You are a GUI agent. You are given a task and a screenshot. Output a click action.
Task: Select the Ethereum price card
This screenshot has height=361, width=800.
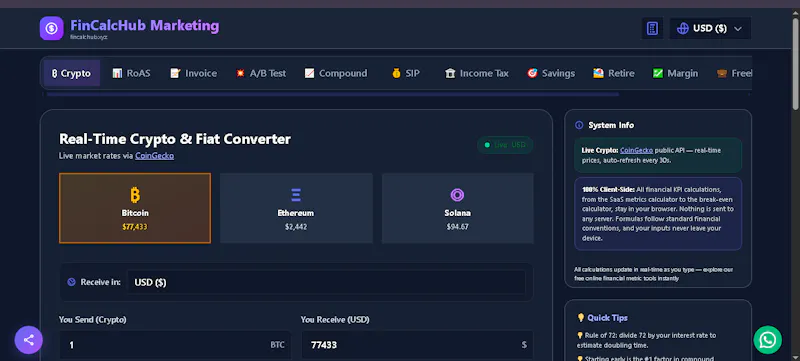point(296,208)
